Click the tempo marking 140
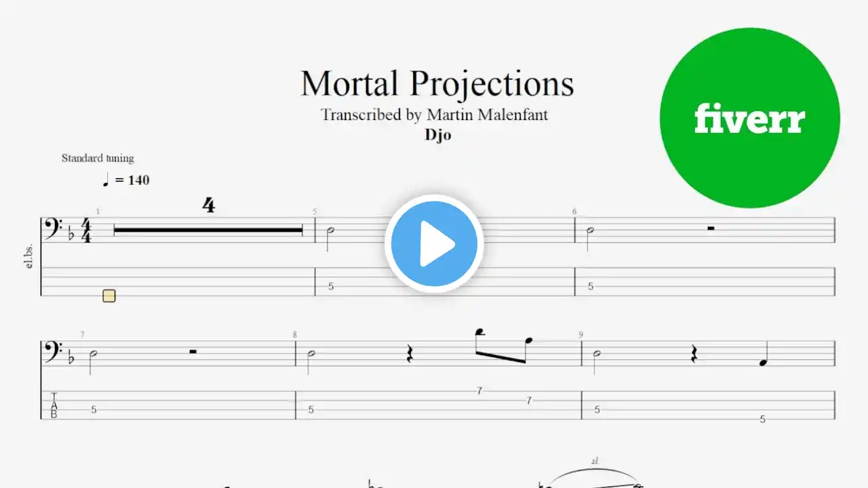The image size is (868, 488). pyautogui.click(x=125, y=180)
